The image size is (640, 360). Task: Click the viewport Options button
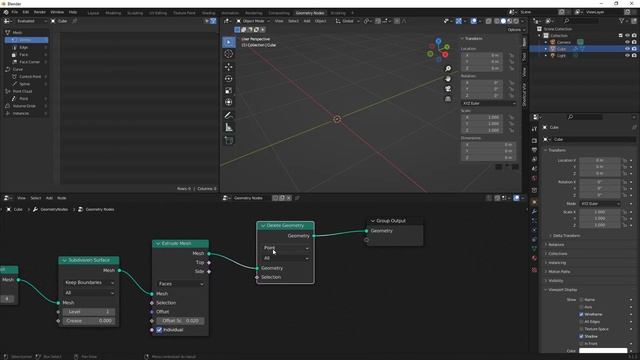pyautogui.click(x=515, y=30)
